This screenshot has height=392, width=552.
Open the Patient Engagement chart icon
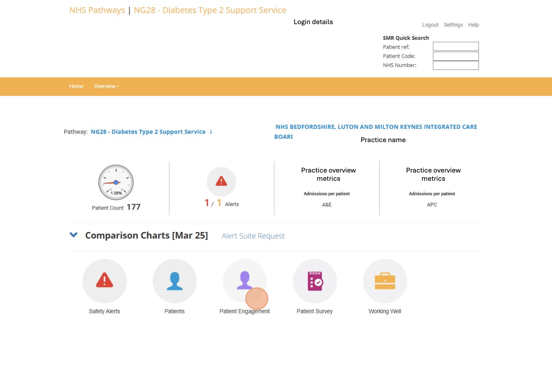[245, 281]
